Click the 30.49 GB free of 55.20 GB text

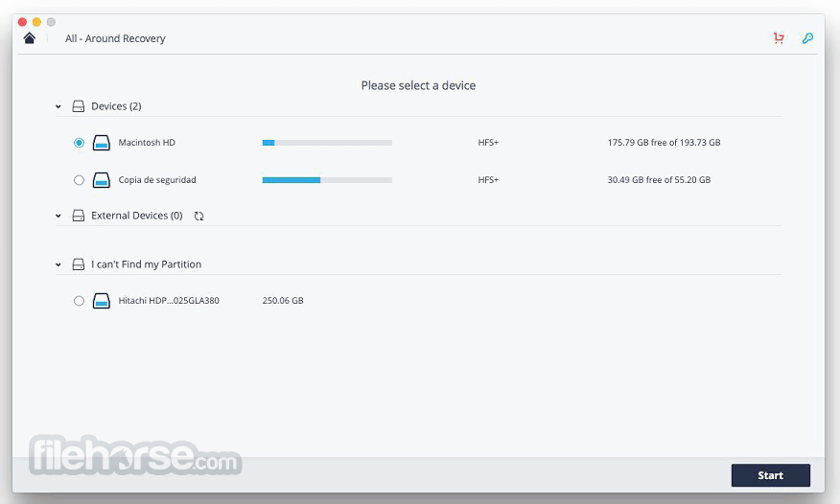coord(659,180)
